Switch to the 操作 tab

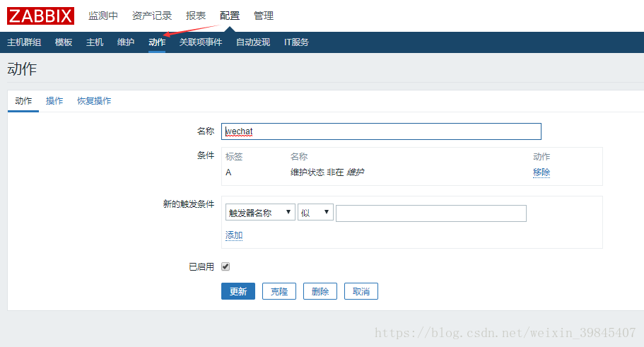pyautogui.click(x=54, y=101)
